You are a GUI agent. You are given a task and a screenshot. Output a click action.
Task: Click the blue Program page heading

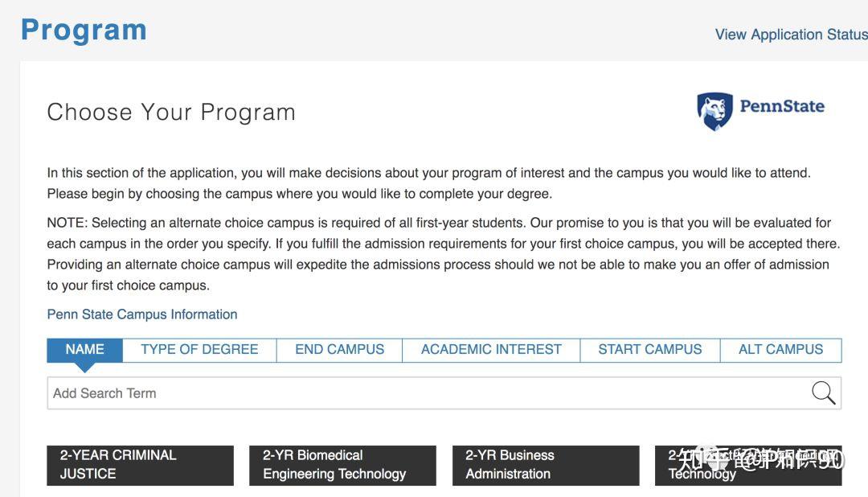click(84, 30)
